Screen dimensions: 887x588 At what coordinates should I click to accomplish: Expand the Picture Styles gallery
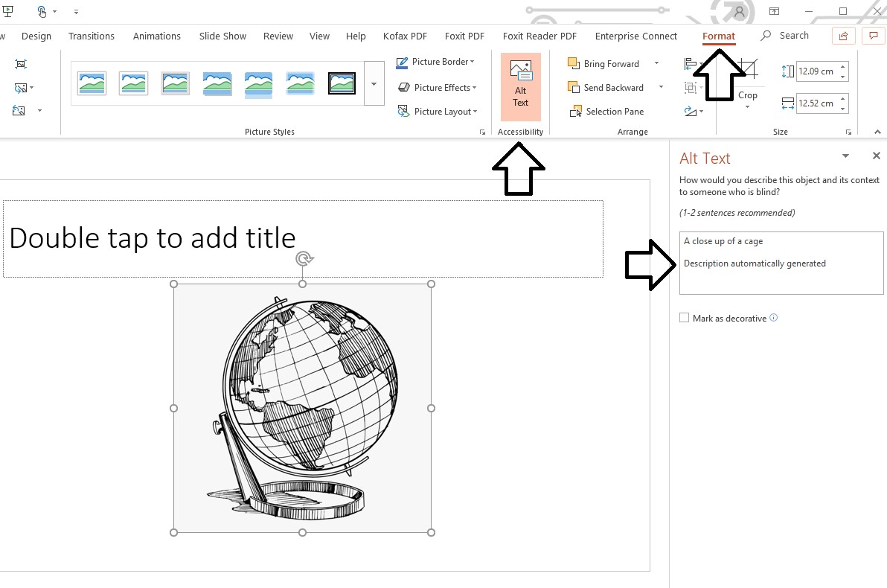click(x=374, y=84)
